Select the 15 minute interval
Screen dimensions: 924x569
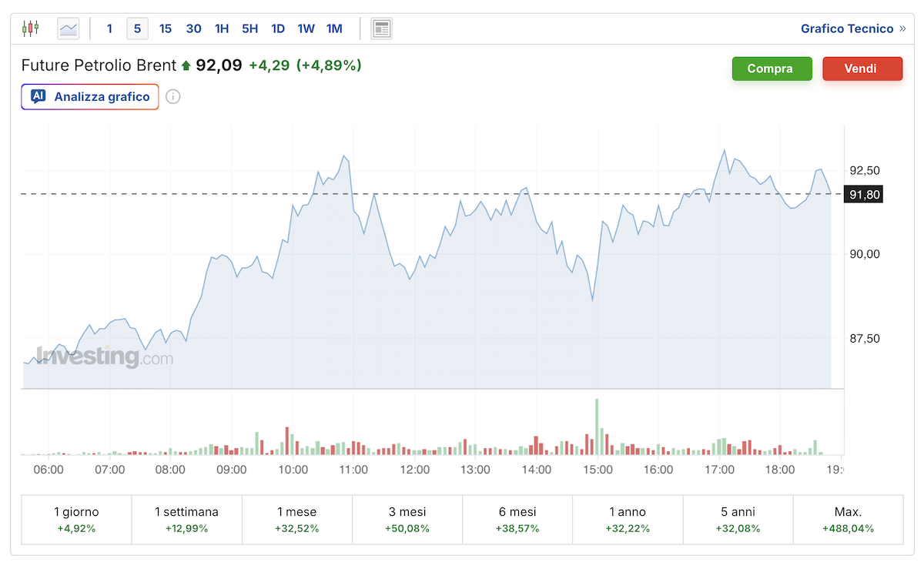coord(166,28)
